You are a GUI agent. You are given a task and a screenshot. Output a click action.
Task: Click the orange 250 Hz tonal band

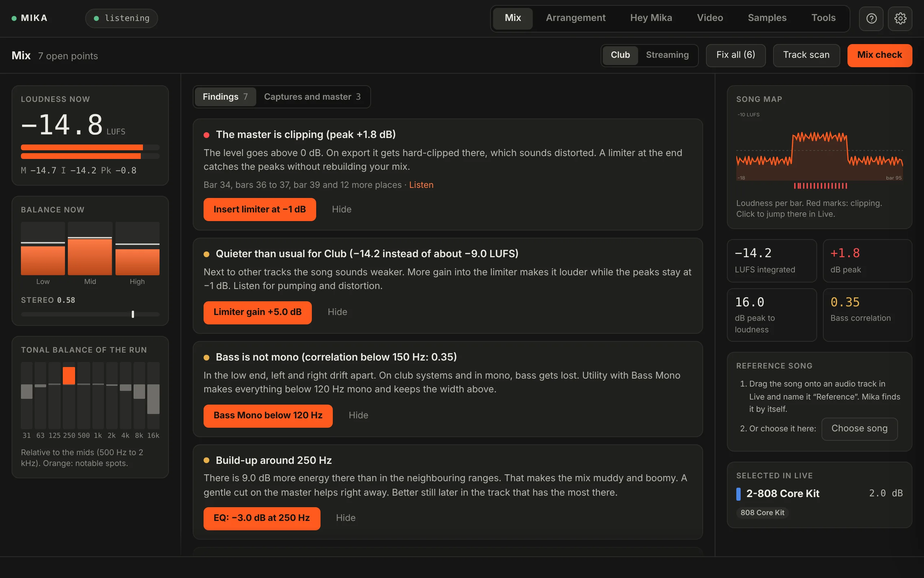pyautogui.click(x=69, y=376)
